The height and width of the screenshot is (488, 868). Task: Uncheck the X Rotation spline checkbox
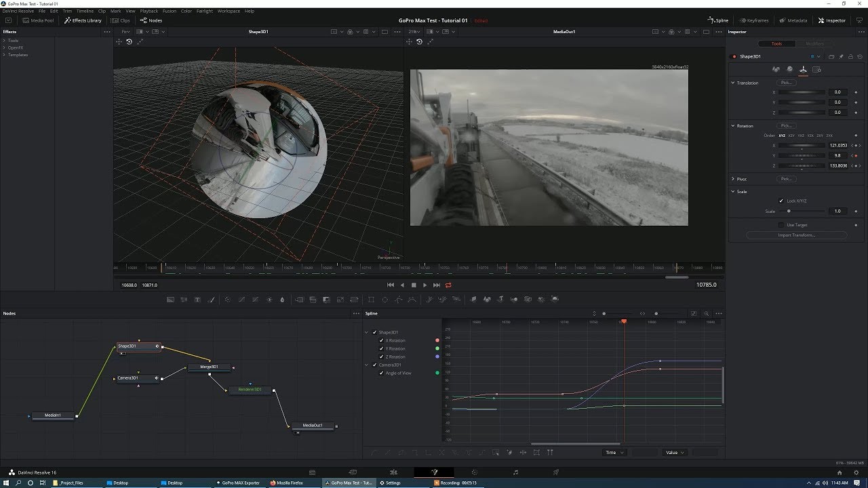coord(382,340)
